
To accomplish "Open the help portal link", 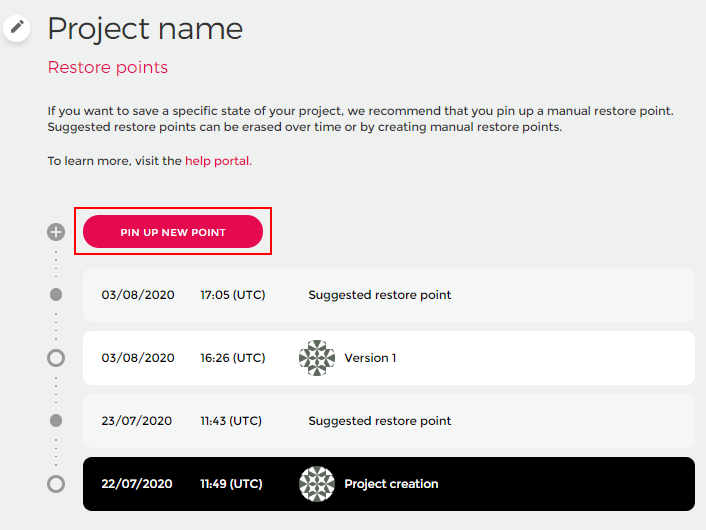I will click(x=218, y=160).
